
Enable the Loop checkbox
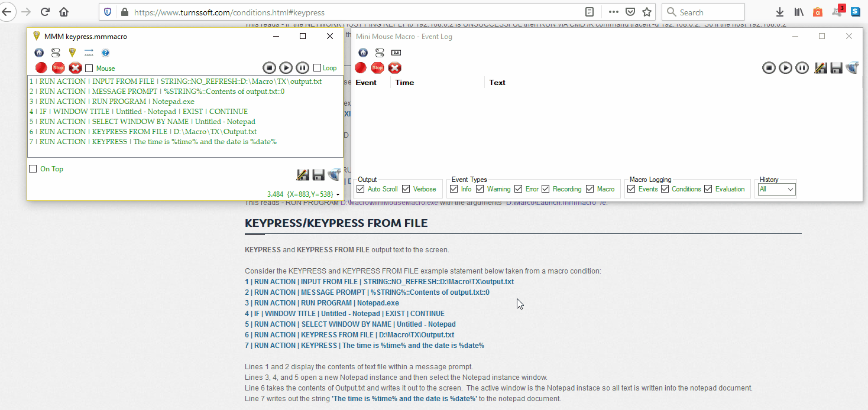coord(318,68)
